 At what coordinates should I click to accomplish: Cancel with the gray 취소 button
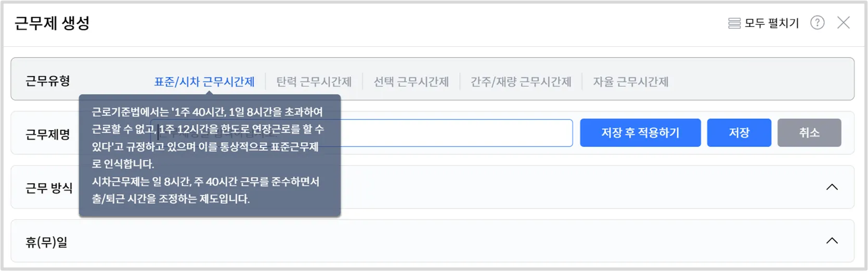tap(809, 133)
